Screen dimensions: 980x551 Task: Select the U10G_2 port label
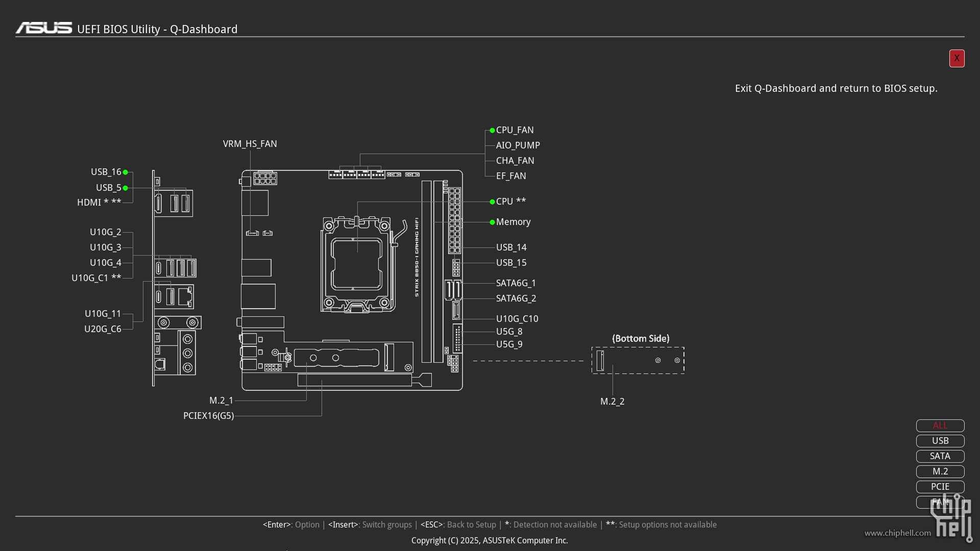[106, 232]
